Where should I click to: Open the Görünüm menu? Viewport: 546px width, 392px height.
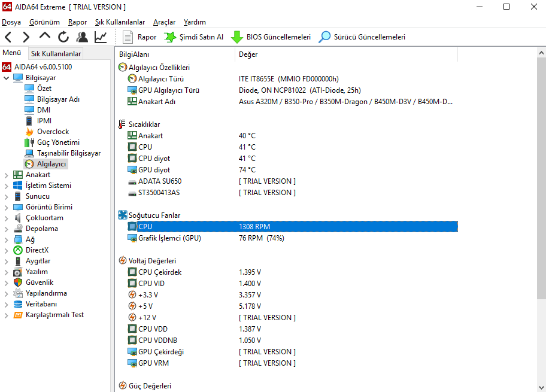(44, 22)
